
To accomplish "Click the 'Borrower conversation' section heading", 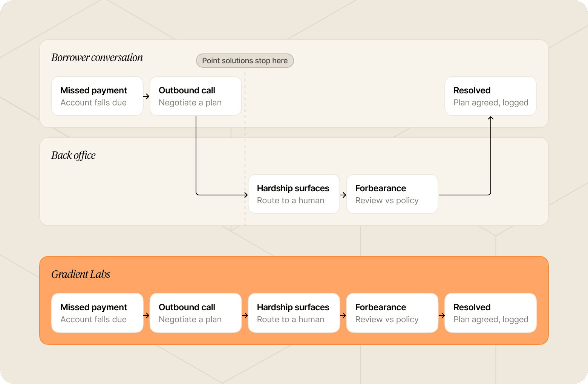I will 97,58.
